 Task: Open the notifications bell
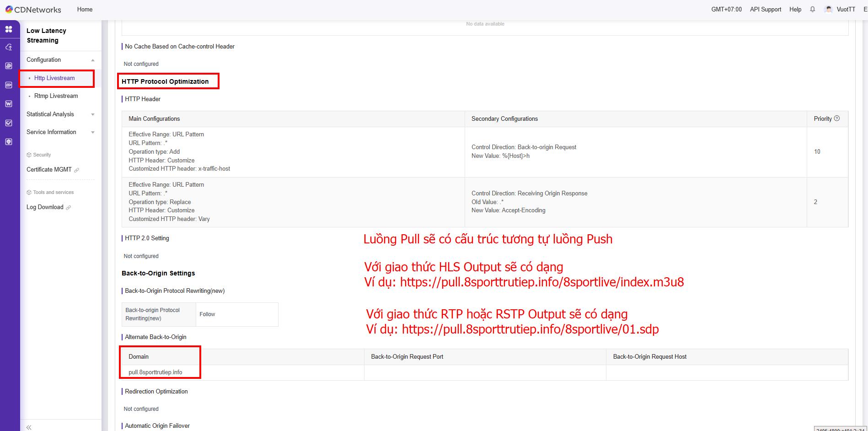point(812,9)
